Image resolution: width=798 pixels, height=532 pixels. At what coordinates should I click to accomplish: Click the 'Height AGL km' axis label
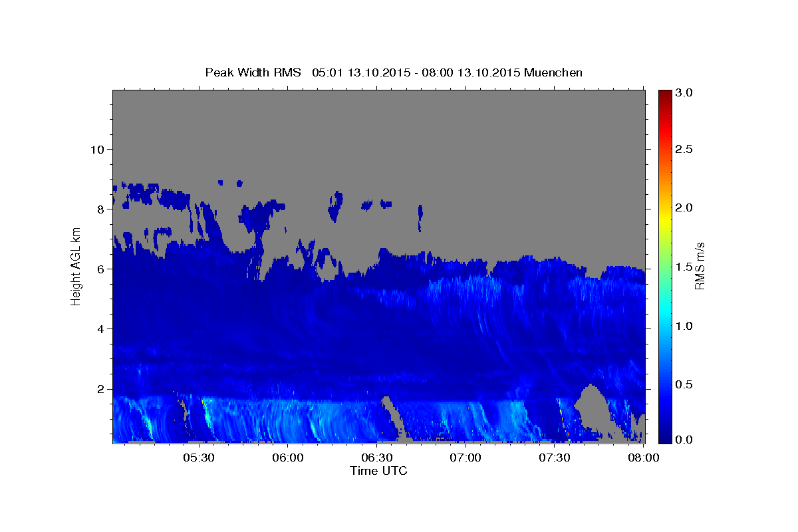click(x=76, y=265)
